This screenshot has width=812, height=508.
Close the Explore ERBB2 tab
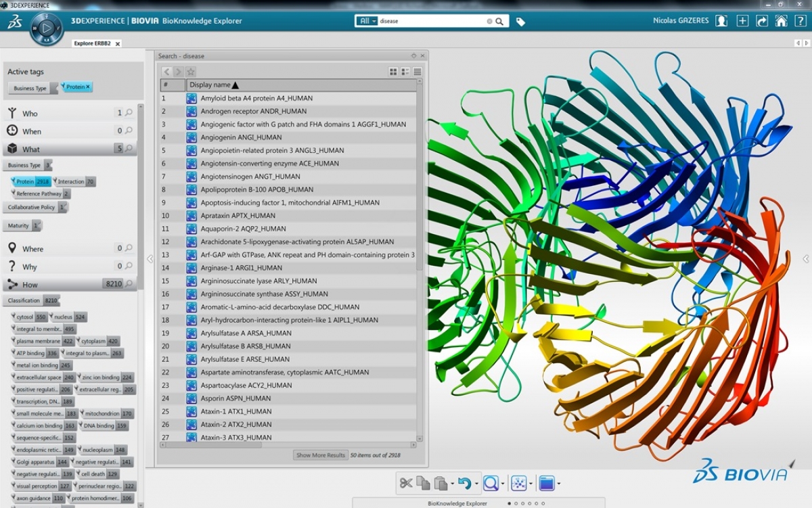pyautogui.click(x=118, y=44)
